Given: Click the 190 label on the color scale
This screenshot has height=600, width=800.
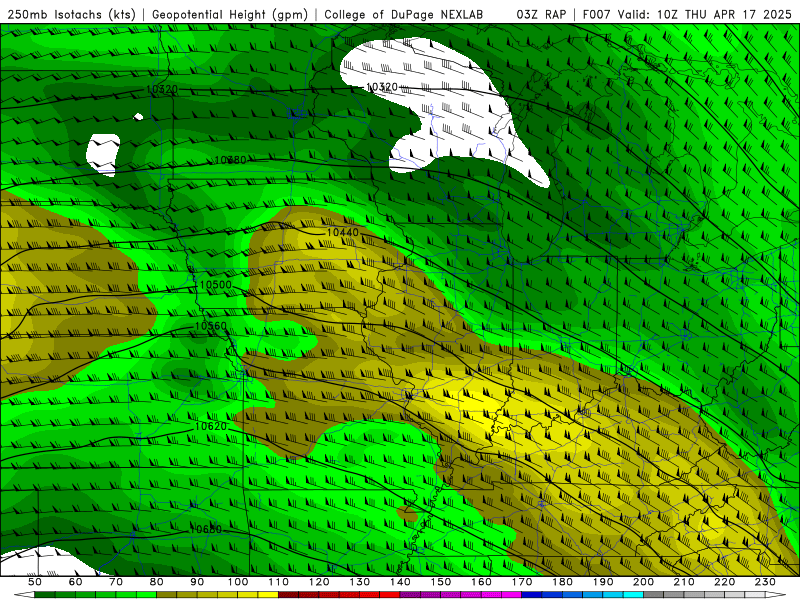Looking at the screenshot, I should 603,582.
